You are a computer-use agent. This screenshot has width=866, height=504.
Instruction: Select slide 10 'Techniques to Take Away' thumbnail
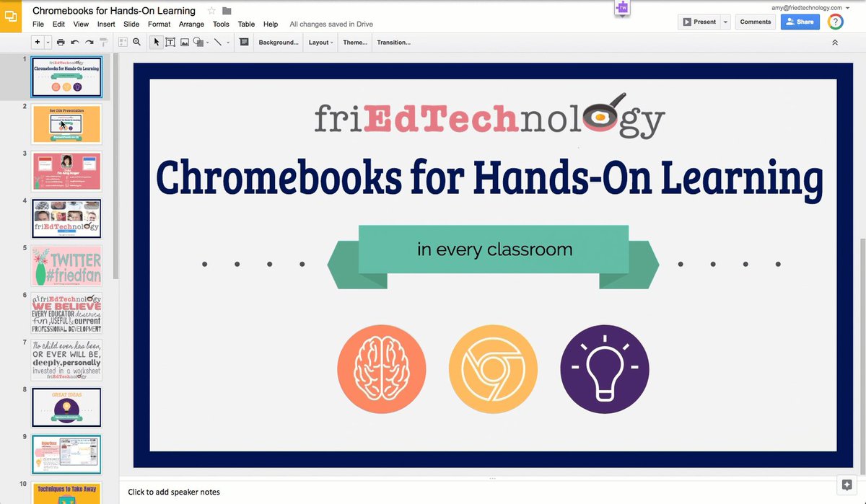pyautogui.click(x=66, y=493)
